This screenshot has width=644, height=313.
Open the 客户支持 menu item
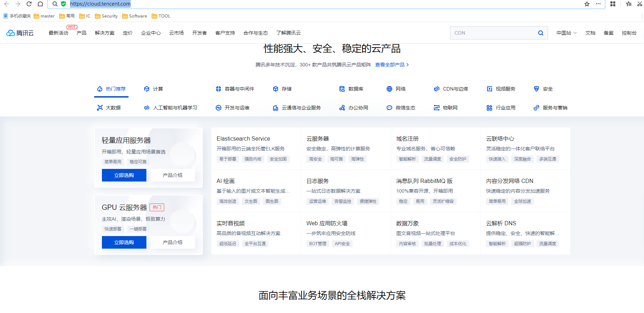pos(225,33)
